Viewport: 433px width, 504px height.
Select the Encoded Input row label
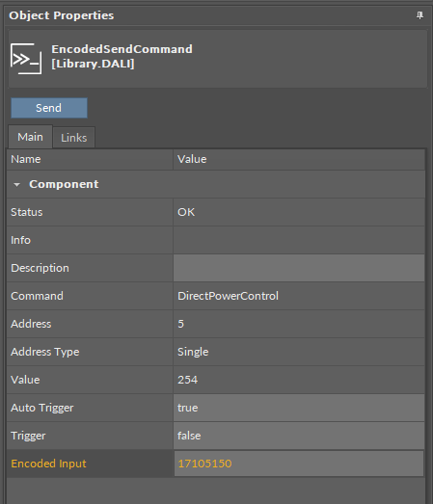48,464
